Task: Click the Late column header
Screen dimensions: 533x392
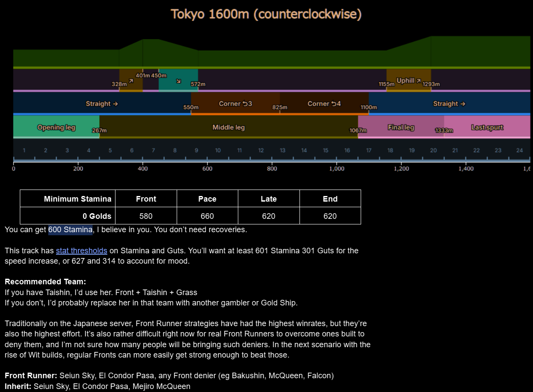Action: pyautogui.click(x=269, y=199)
